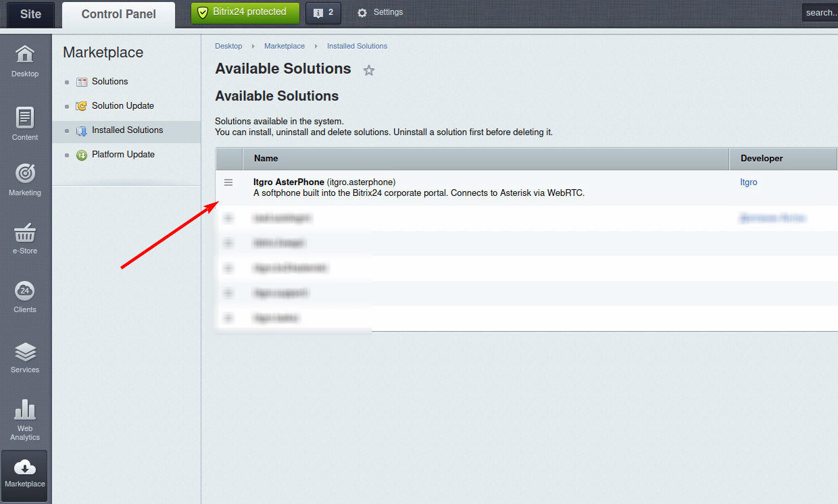Open the Desktop sidebar section
838x504 pixels.
[25, 61]
